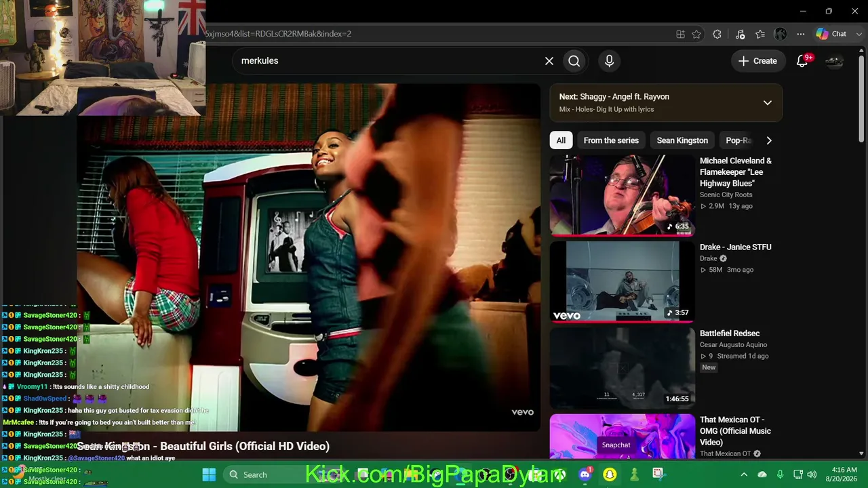Open the Lee Highway Blues video thumbnail

point(622,195)
